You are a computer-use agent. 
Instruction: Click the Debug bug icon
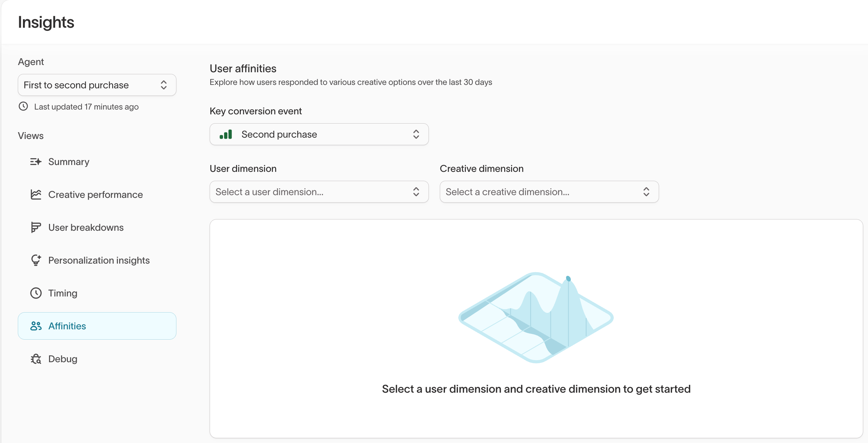point(36,359)
